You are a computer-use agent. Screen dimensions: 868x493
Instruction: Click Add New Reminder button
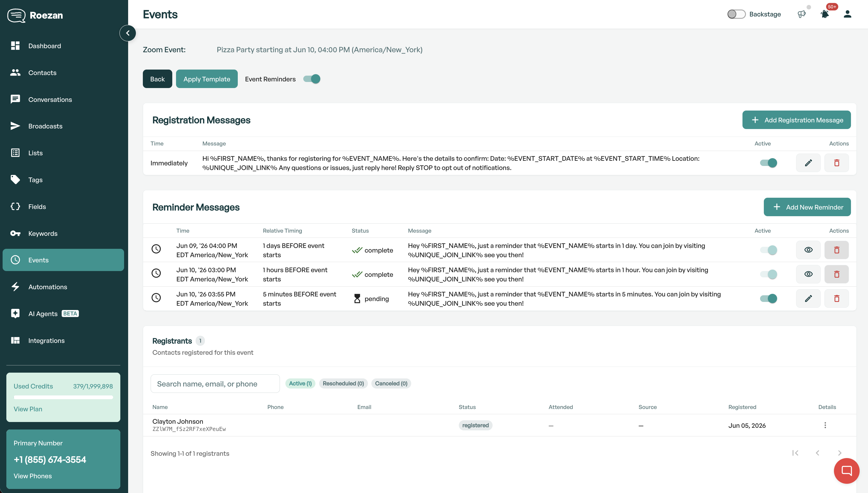(807, 207)
